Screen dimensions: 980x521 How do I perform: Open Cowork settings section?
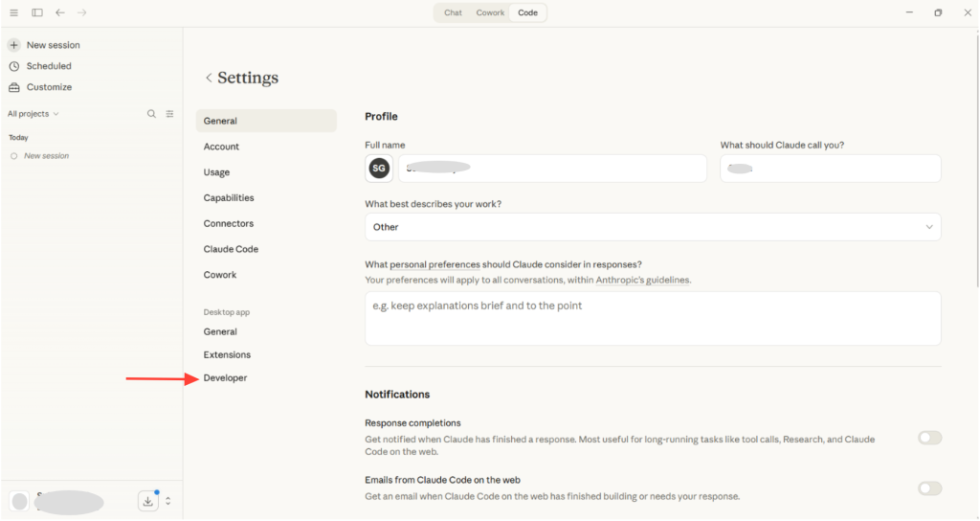(220, 275)
